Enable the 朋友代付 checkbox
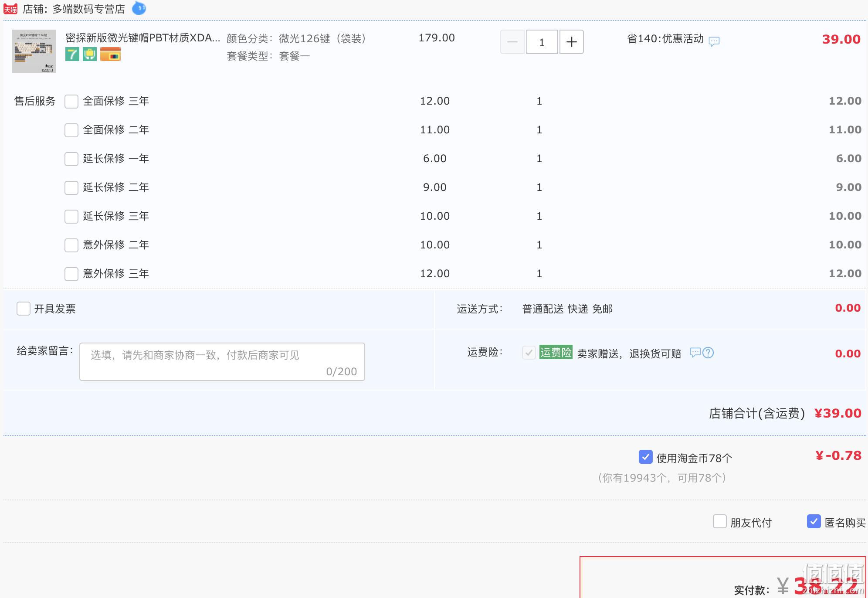The height and width of the screenshot is (598, 868). [x=720, y=521]
